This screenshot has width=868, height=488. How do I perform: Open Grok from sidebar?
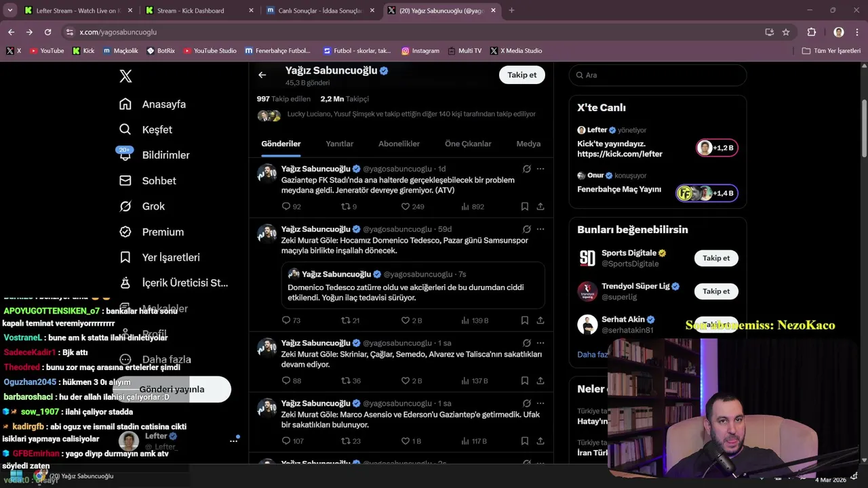tap(142, 206)
